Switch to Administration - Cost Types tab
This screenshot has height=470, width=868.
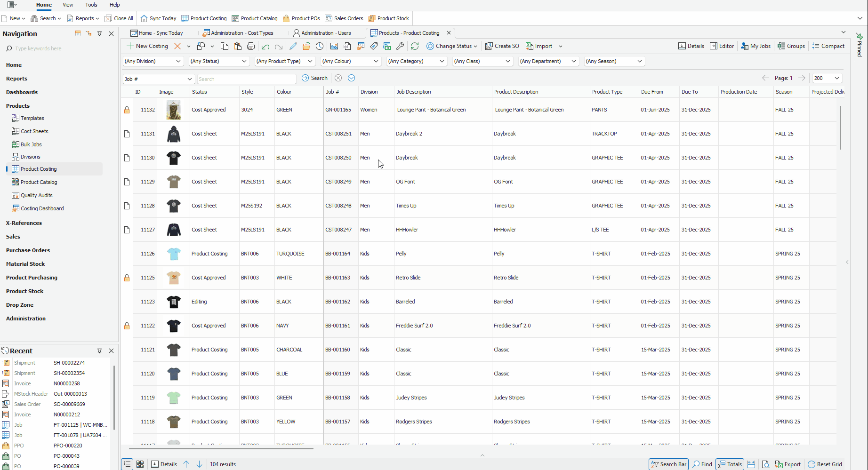pyautogui.click(x=238, y=33)
